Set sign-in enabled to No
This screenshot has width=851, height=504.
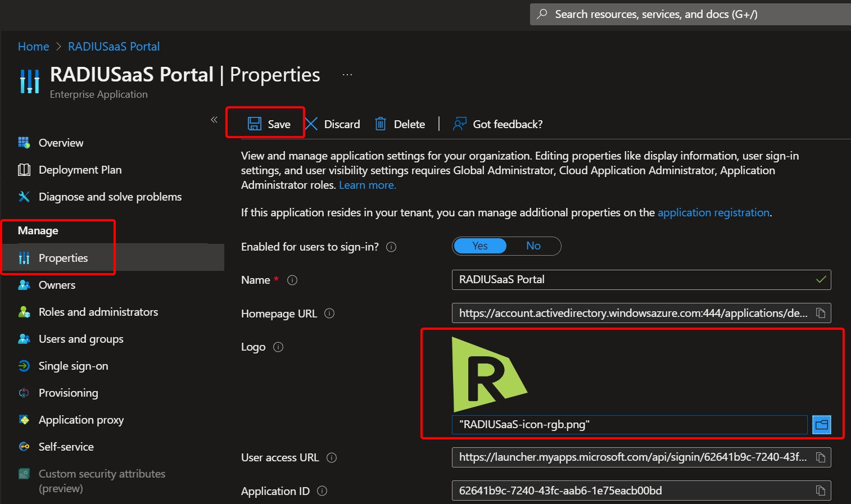click(x=533, y=246)
